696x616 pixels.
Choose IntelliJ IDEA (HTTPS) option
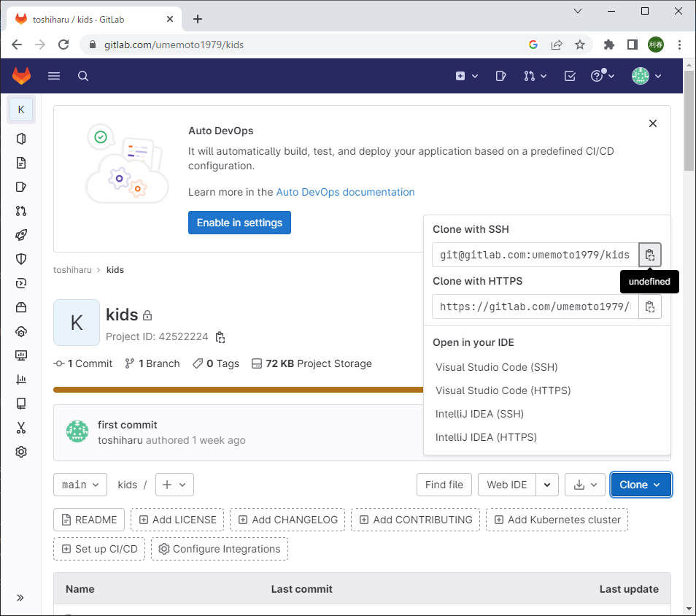(x=486, y=437)
